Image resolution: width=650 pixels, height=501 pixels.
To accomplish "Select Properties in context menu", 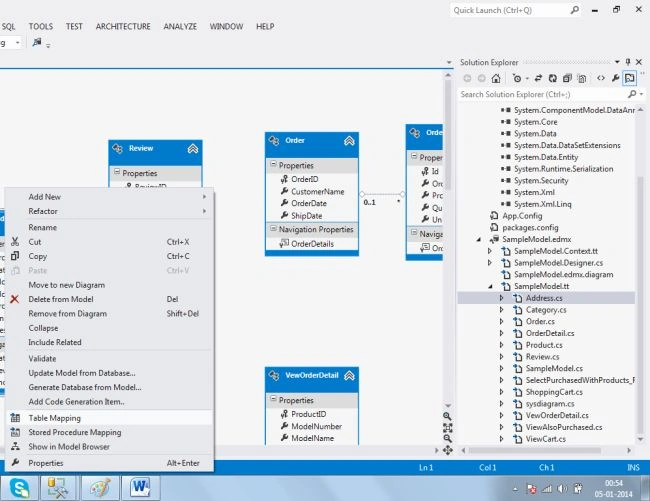I will point(110,463).
